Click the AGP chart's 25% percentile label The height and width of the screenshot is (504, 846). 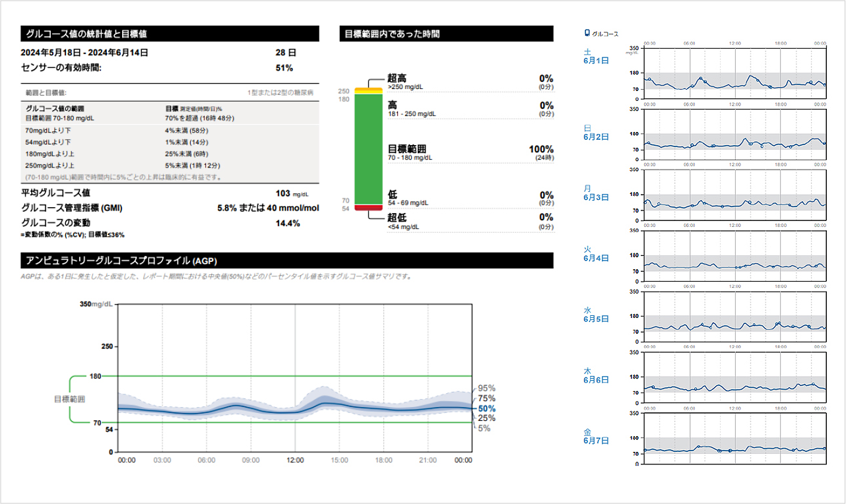click(x=486, y=418)
